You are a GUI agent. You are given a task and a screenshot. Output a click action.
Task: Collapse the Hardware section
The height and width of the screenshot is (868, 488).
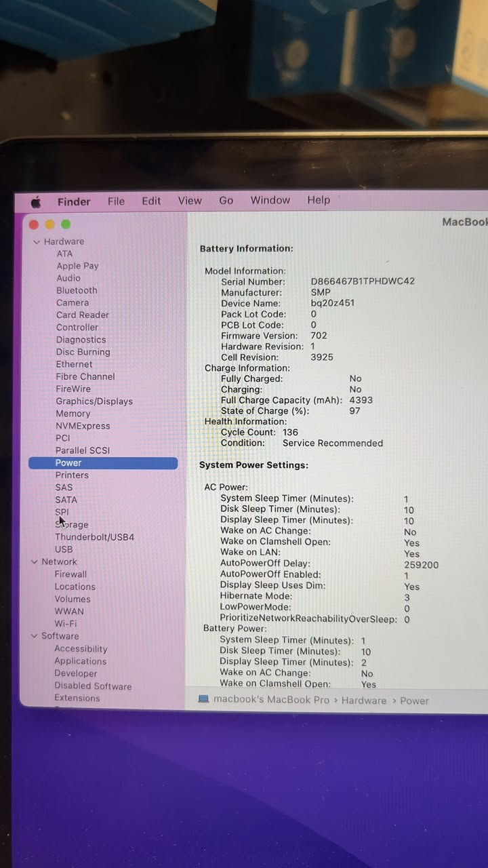click(37, 242)
